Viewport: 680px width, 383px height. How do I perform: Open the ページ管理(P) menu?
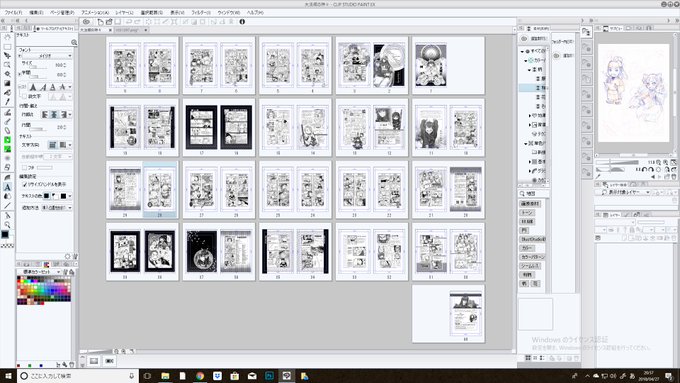click(62, 13)
